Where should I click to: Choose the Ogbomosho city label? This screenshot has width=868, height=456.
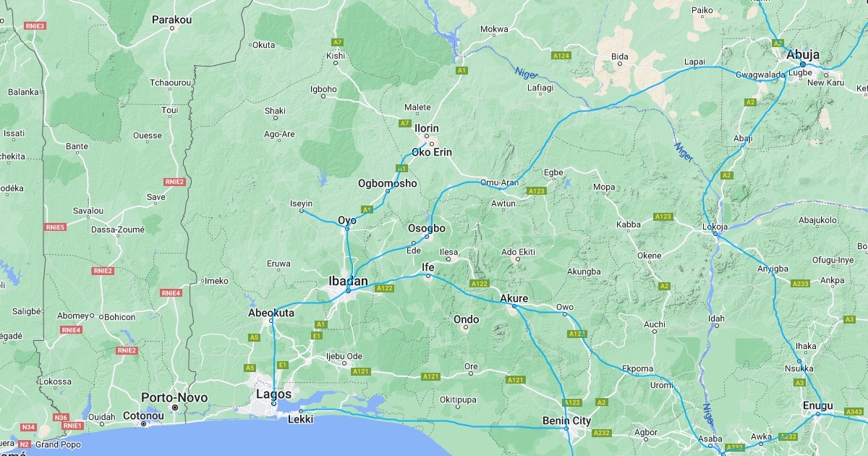pos(388,183)
